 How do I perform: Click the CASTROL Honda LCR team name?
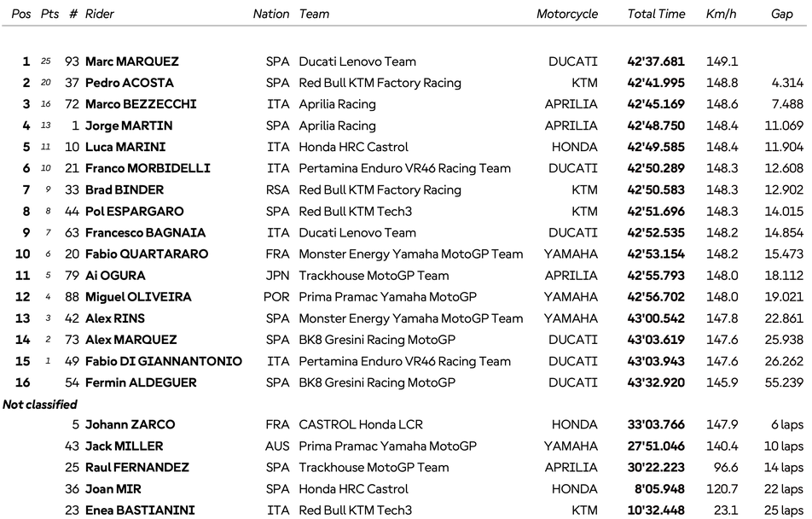361,425
